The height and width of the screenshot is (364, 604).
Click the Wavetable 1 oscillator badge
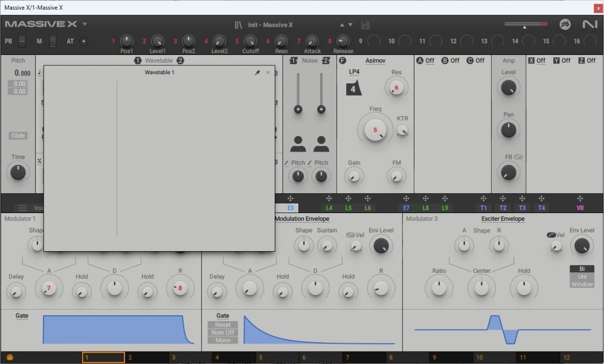tap(138, 60)
